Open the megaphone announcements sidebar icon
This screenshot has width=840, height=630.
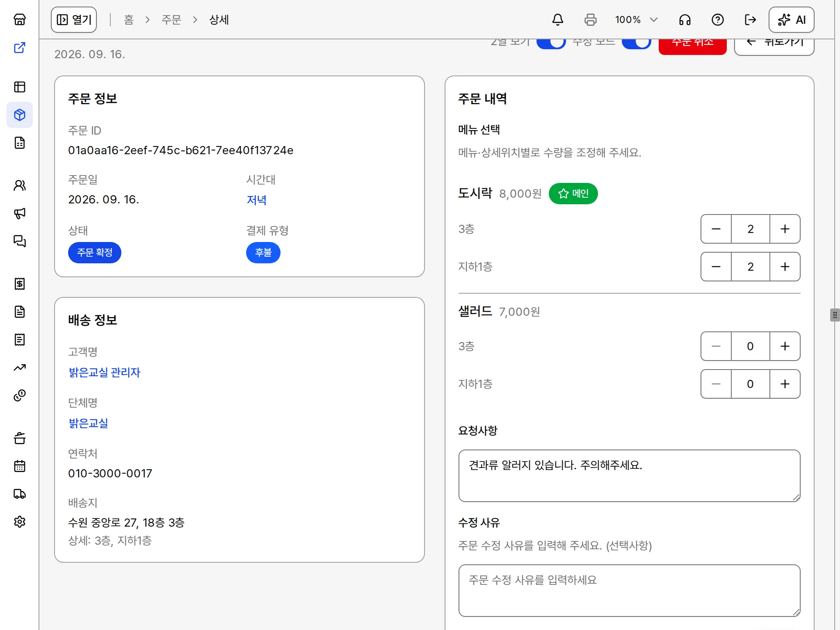[20, 213]
